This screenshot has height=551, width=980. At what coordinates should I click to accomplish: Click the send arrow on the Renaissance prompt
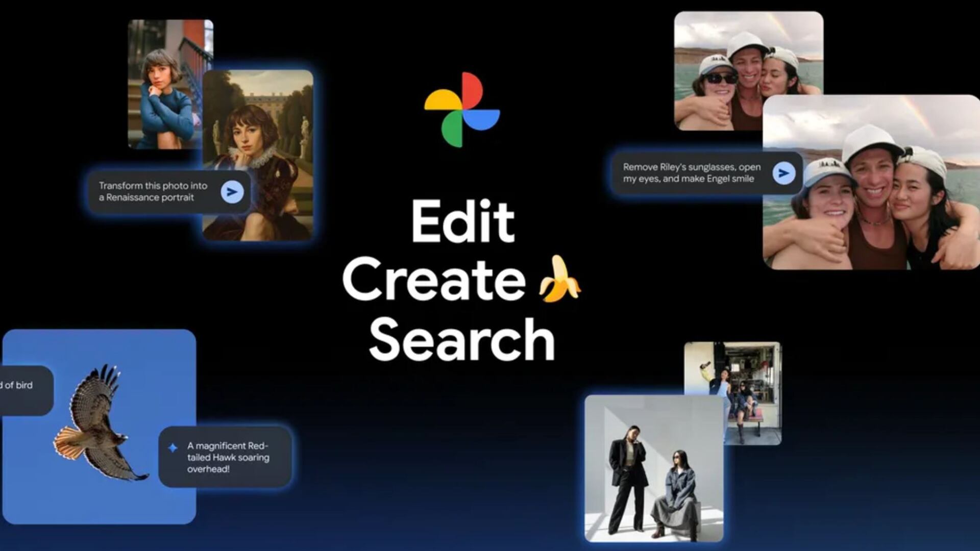[232, 192]
